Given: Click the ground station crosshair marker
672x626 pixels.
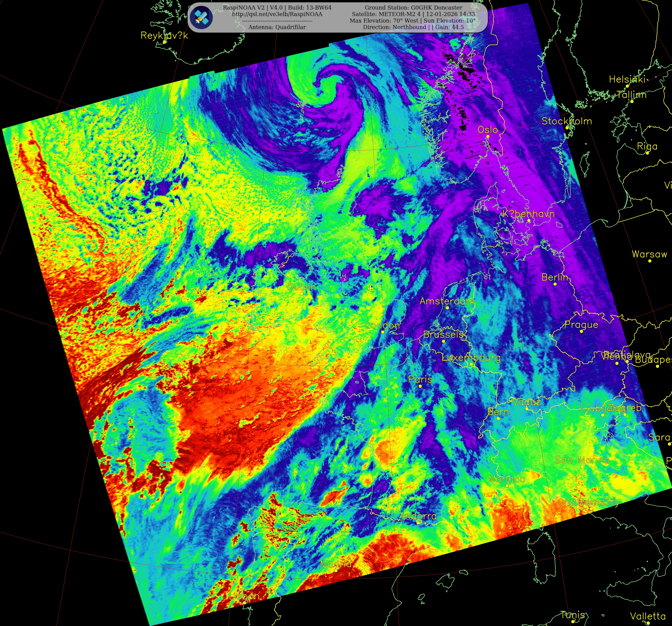Looking at the screenshot, I should 370,288.
